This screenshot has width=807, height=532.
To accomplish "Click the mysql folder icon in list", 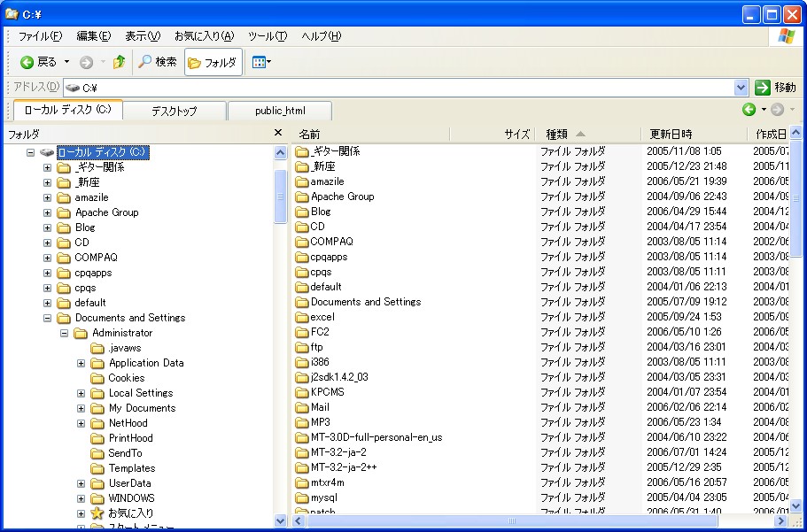I will (x=301, y=497).
